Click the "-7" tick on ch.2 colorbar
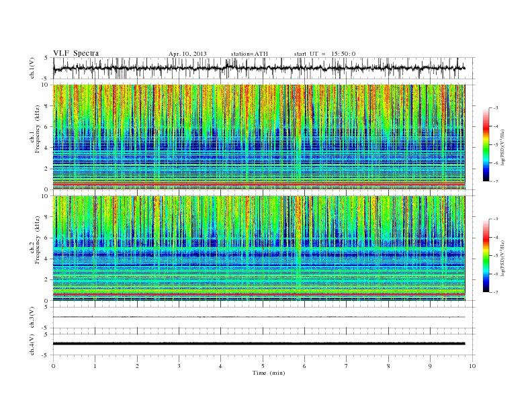 coord(496,292)
